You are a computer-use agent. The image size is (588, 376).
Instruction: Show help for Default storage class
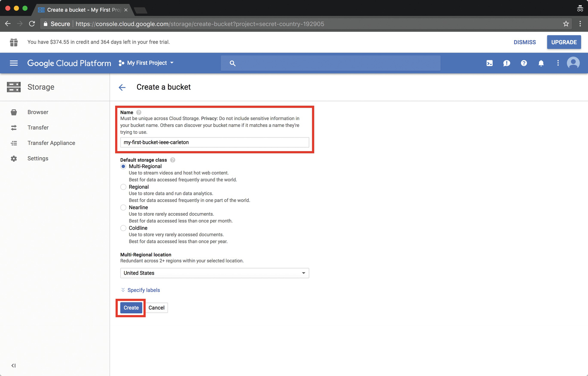pos(173,160)
